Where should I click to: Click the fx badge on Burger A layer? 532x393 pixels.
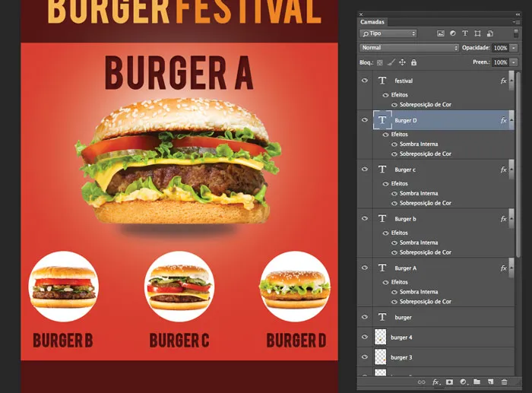[x=503, y=268]
